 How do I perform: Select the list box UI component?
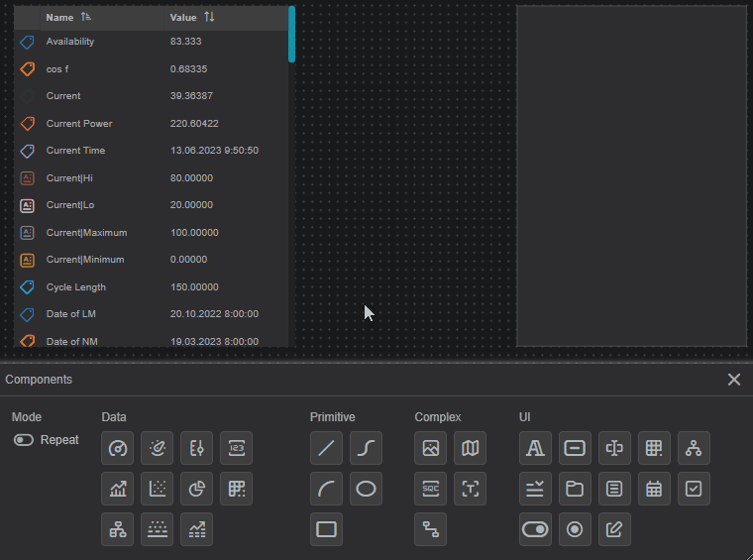click(614, 489)
